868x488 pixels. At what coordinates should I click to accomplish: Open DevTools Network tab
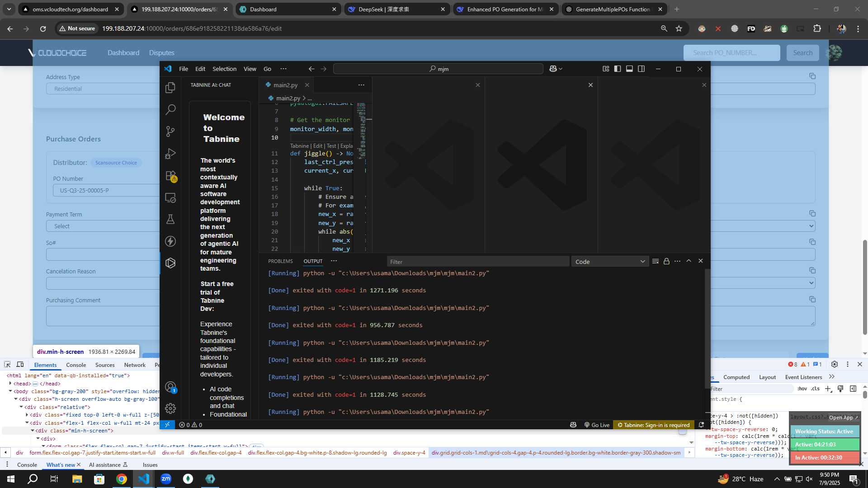tap(135, 365)
